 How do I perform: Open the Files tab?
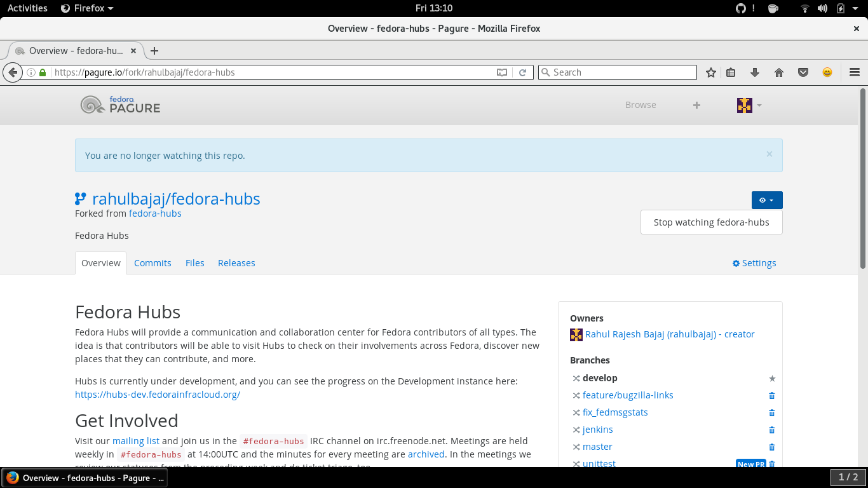coord(195,263)
